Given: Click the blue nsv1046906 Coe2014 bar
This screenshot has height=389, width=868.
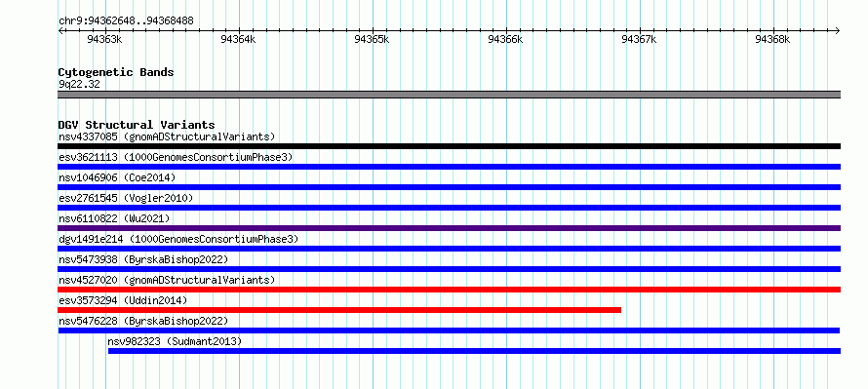Looking at the screenshot, I should (449, 187).
